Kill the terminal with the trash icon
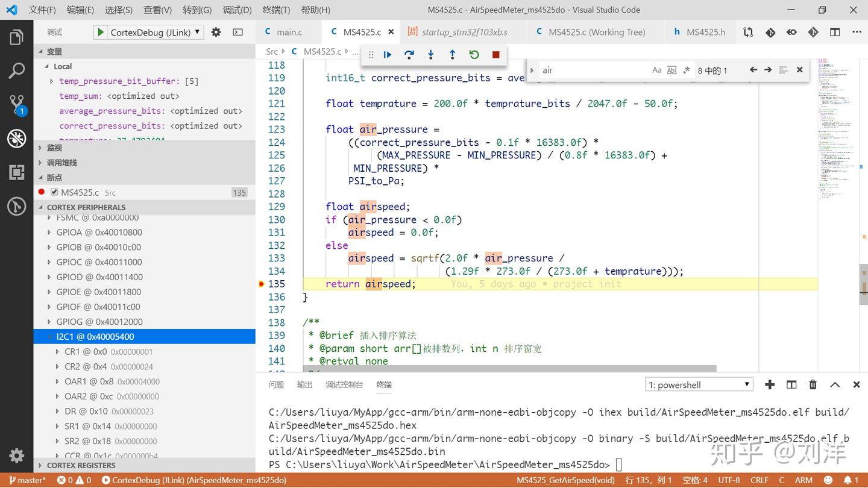Image resolution: width=868 pixels, height=488 pixels. tap(813, 384)
